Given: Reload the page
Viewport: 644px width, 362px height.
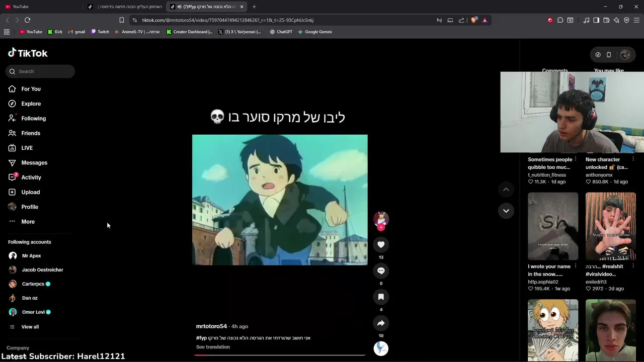Looking at the screenshot, I should tap(28, 20).
